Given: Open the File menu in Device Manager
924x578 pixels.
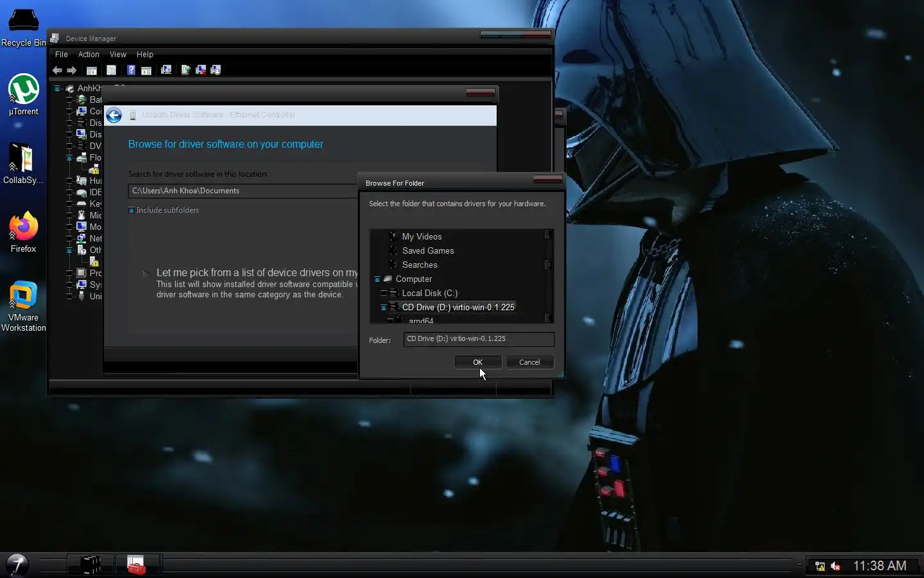Looking at the screenshot, I should tap(62, 55).
